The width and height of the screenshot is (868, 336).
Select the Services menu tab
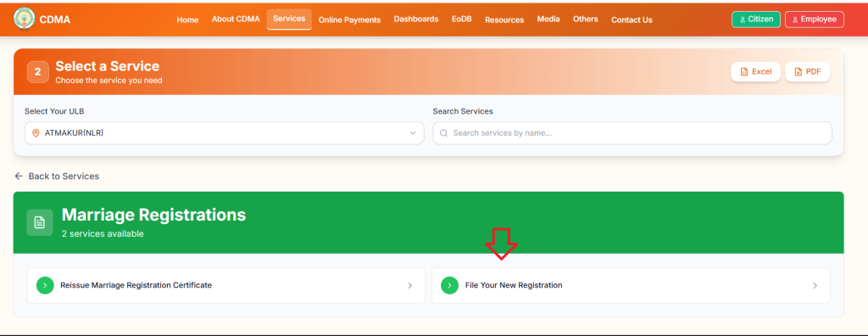point(289,19)
